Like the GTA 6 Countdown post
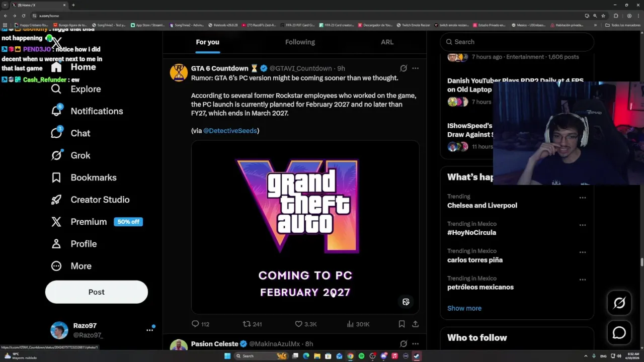The image size is (644, 362). coord(305,324)
